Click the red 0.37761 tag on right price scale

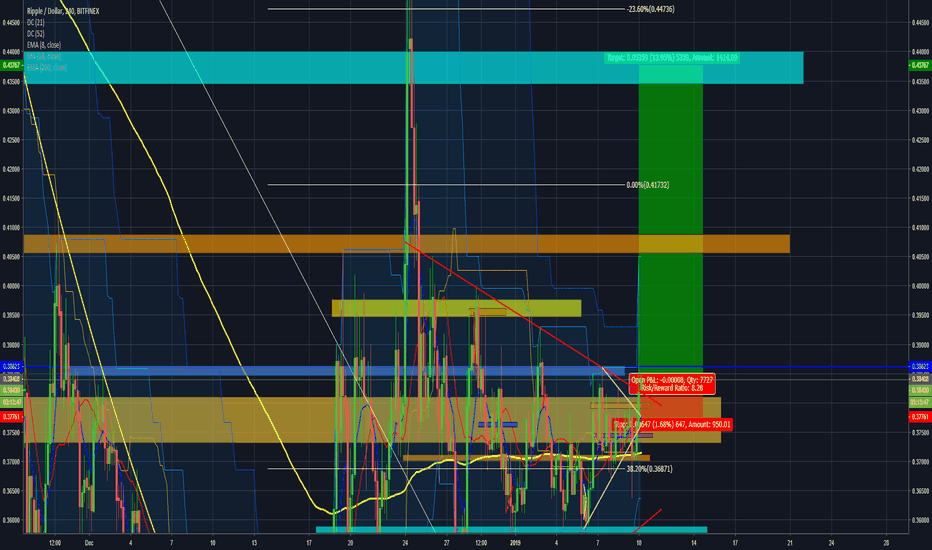pyautogui.click(x=920, y=417)
